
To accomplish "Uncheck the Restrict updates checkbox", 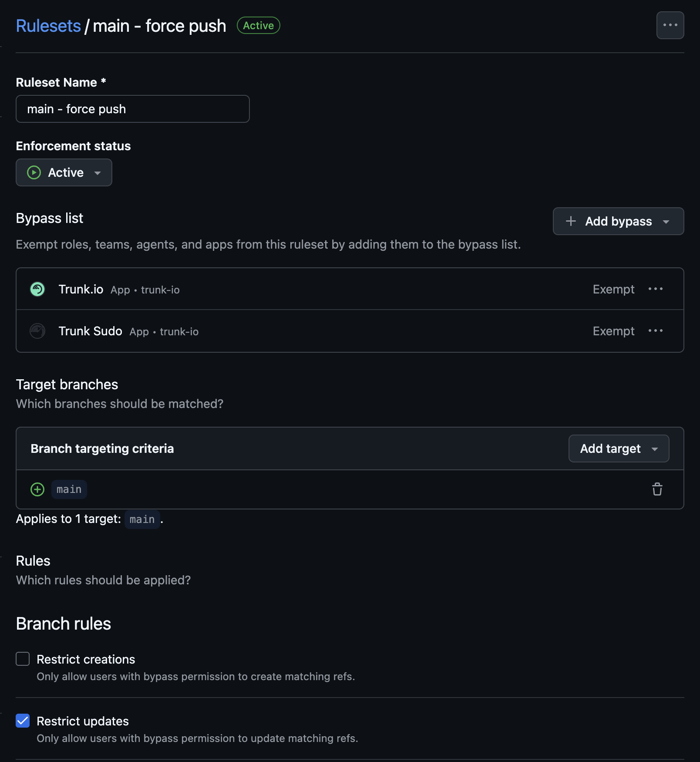I will coord(22,721).
